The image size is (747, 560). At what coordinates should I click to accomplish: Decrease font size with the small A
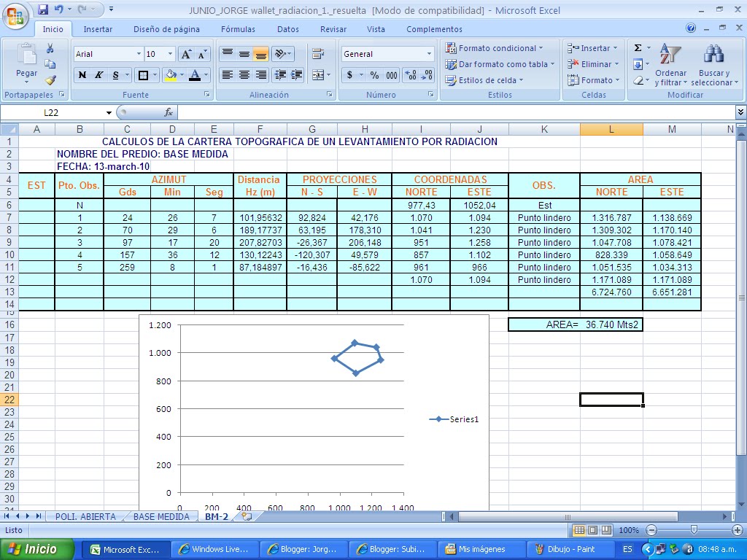202,54
